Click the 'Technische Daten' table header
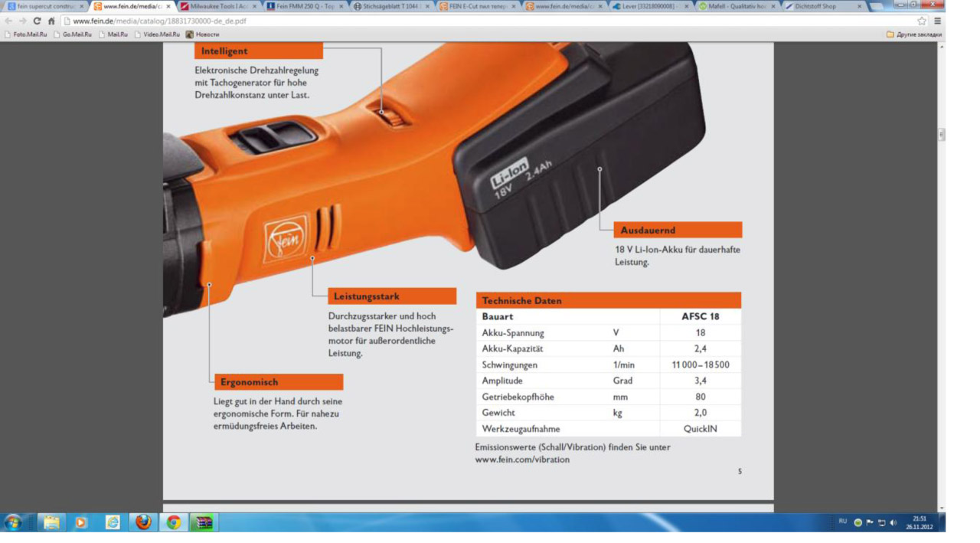Viewport: 980px width, 543px height. pyautogui.click(x=609, y=300)
